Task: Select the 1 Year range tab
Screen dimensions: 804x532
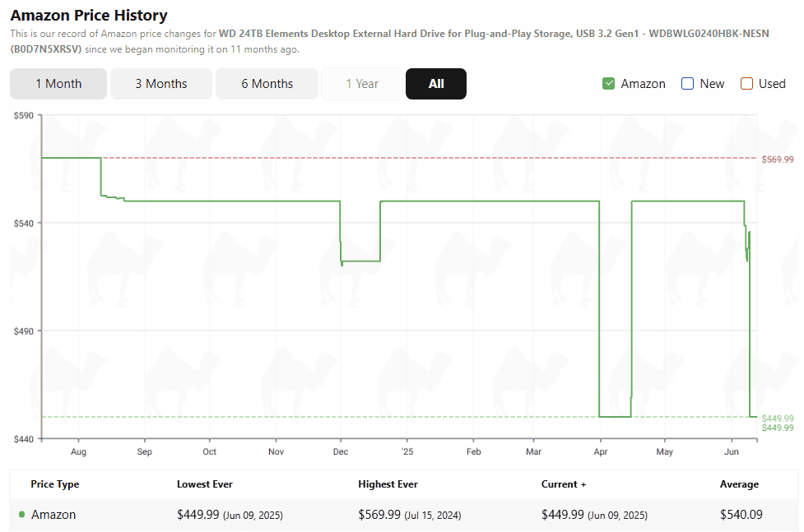Action: [362, 84]
